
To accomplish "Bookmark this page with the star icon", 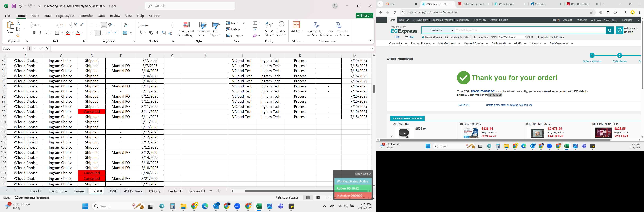I will pos(591,12).
